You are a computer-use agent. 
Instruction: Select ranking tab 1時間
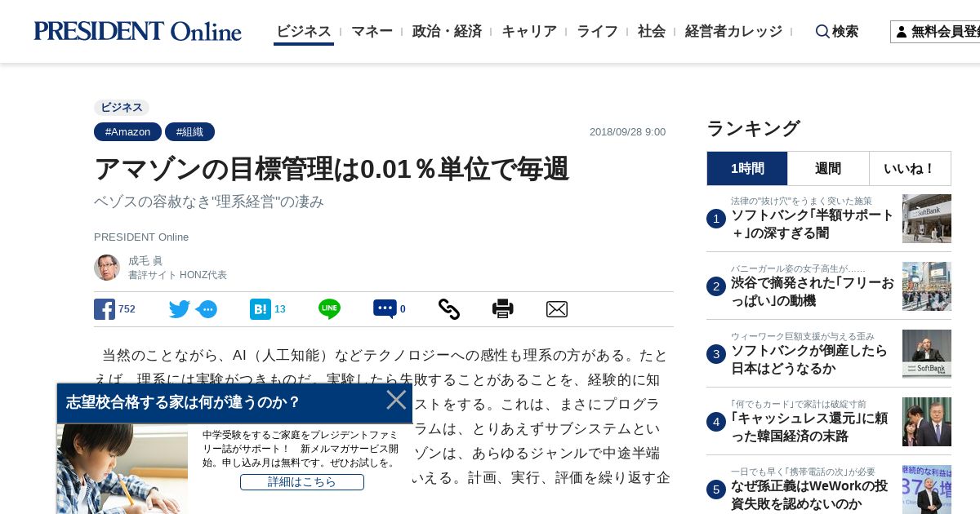point(747,168)
